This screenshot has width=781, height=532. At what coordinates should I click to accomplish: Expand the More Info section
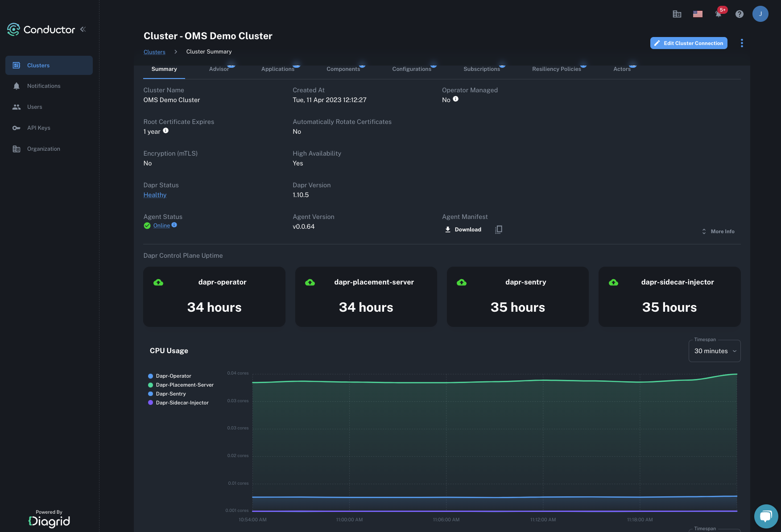(x=718, y=231)
